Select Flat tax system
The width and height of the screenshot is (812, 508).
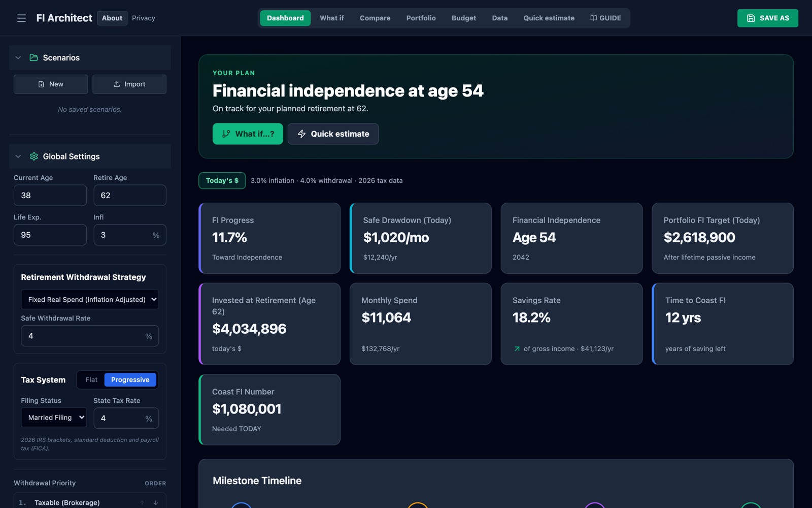coord(91,380)
